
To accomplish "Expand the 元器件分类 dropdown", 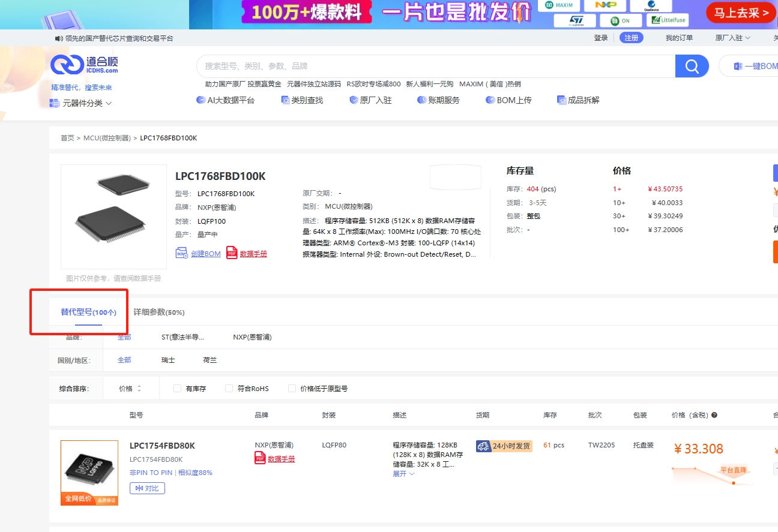I will [x=81, y=103].
